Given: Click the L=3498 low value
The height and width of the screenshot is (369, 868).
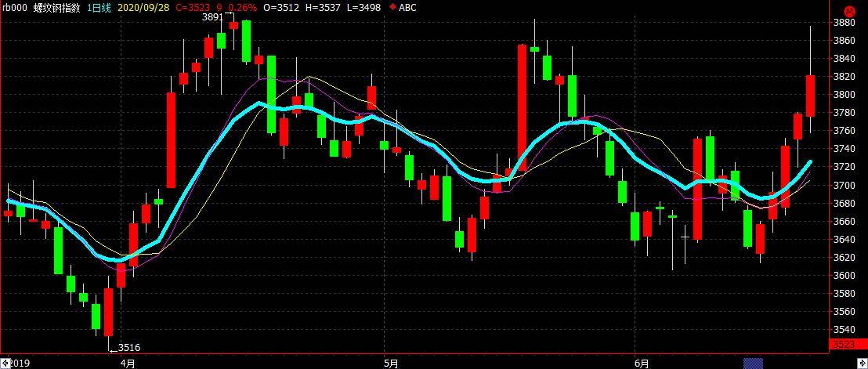Looking at the screenshot, I should click(x=364, y=7).
